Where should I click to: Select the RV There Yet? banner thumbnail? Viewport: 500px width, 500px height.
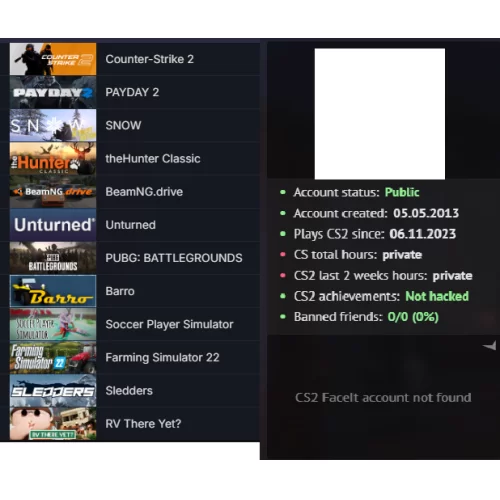click(x=53, y=424)
